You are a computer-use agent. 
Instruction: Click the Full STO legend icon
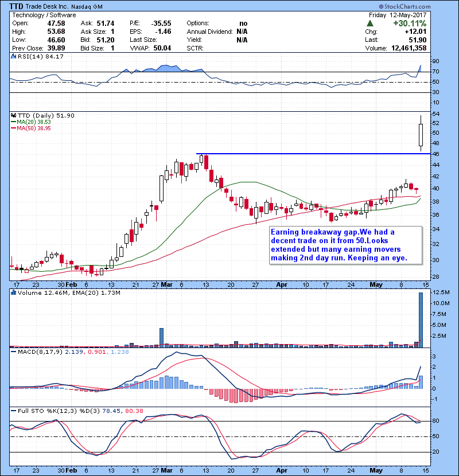13,411
